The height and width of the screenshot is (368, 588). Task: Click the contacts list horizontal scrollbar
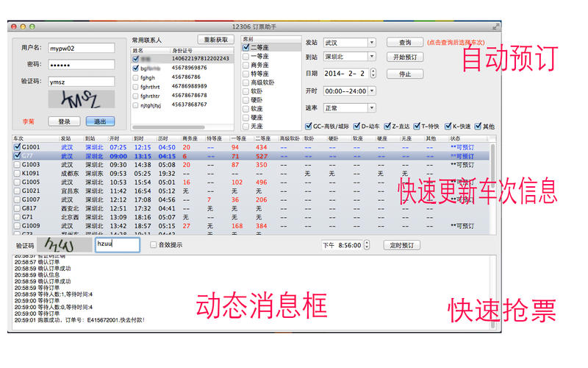click(x=169, y=127)
